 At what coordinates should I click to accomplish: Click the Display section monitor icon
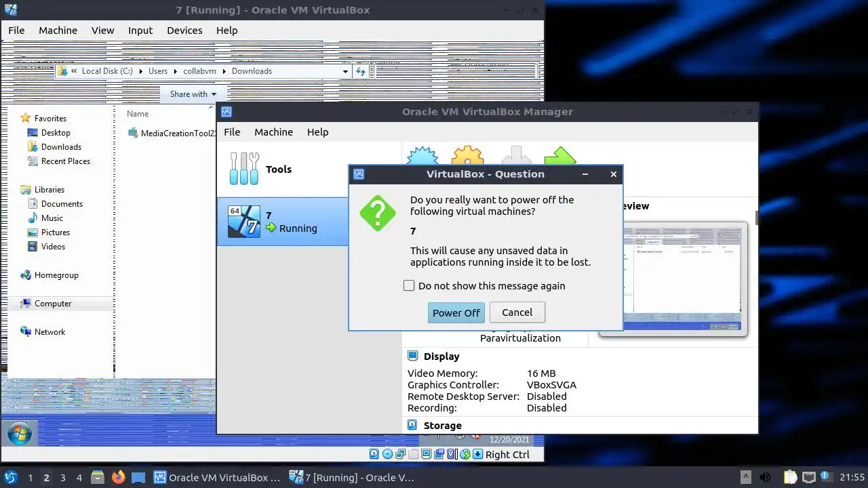click(x=412, y=356)
